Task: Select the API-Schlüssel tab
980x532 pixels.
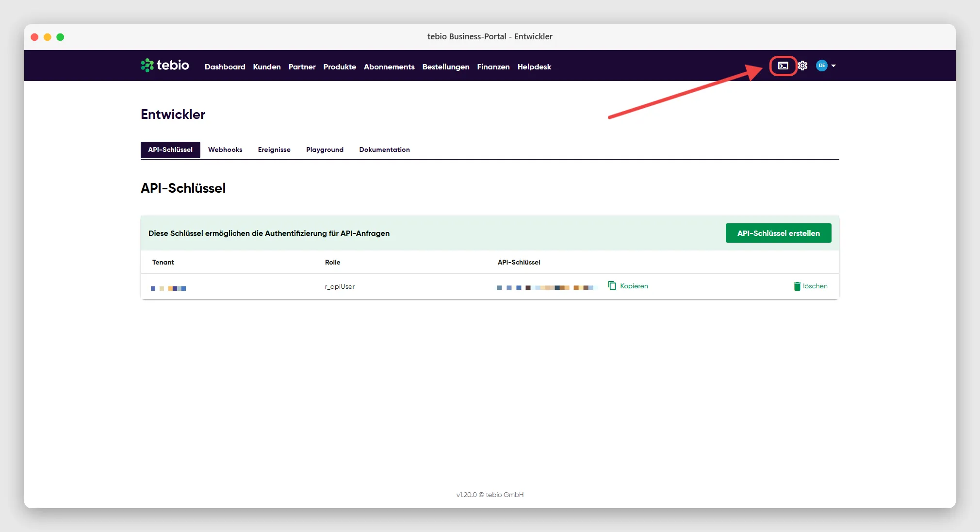Action: click(x=170, y=150)
